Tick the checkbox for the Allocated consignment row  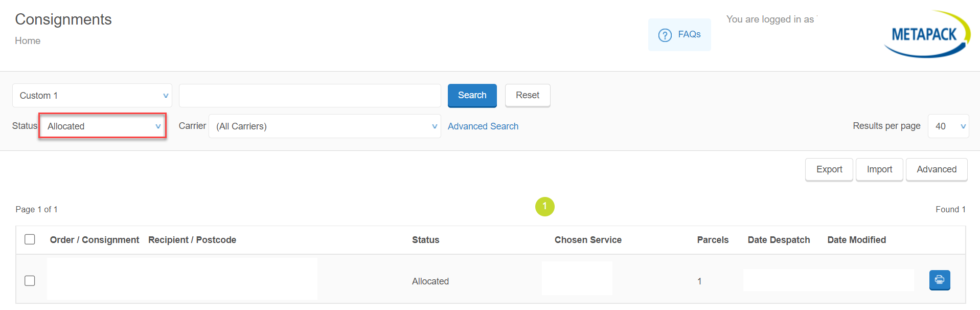30,281
